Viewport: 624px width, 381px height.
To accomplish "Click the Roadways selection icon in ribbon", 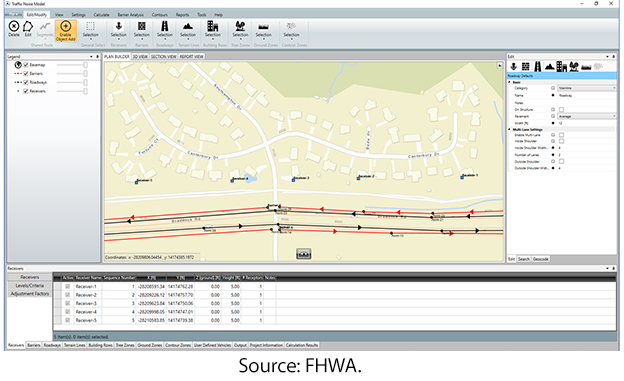I will point(165,29).
